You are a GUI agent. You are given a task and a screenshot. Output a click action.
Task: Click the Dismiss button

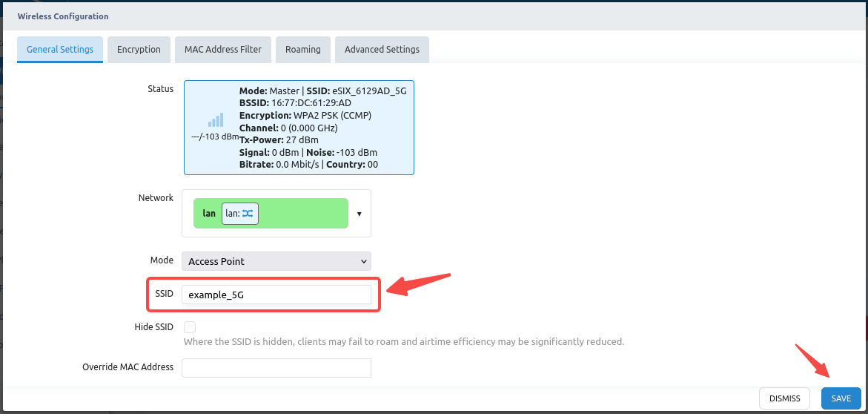(x=784, y=398)
